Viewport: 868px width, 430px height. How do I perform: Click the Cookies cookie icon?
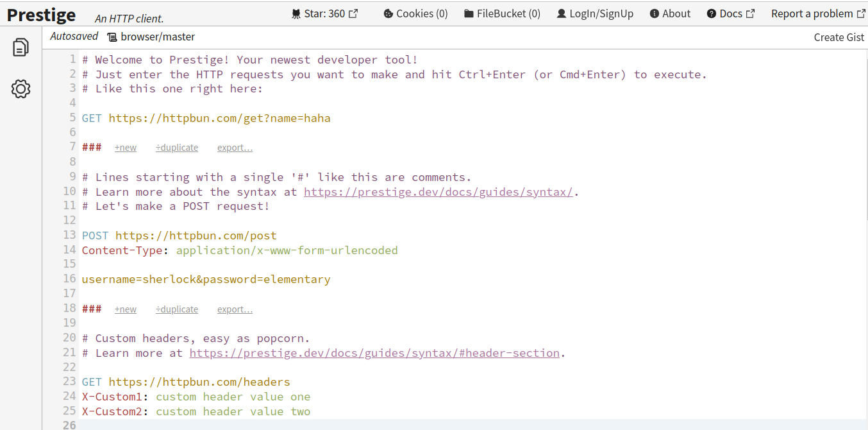[x=388, y=13]
